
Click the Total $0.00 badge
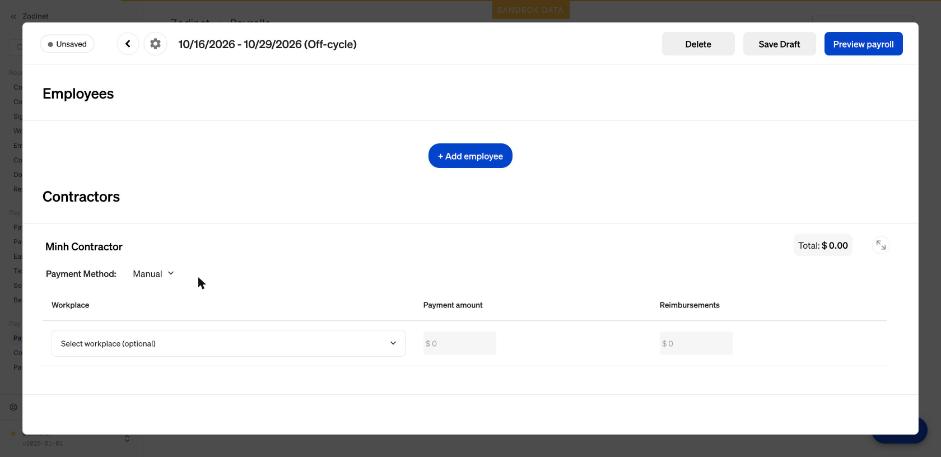pyautogui.click(x=823, y=245)
